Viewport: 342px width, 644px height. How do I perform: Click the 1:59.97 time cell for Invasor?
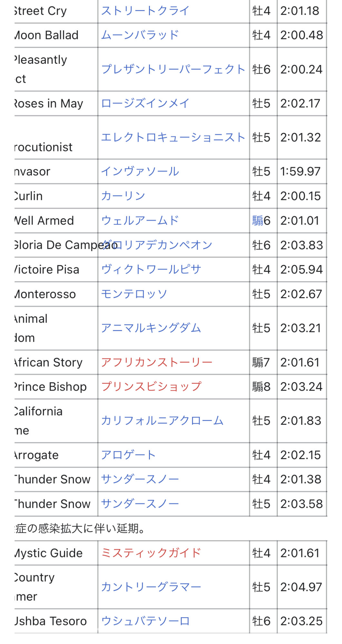[x=300, y=172]
